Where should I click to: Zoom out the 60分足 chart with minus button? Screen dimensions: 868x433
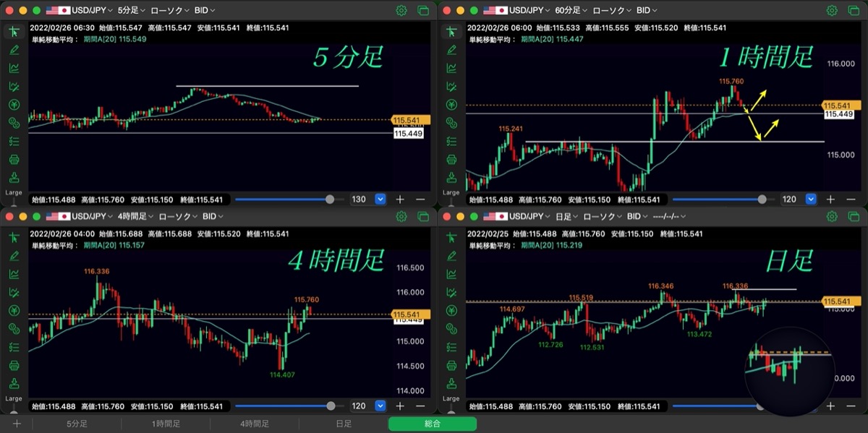click(851, 199)
